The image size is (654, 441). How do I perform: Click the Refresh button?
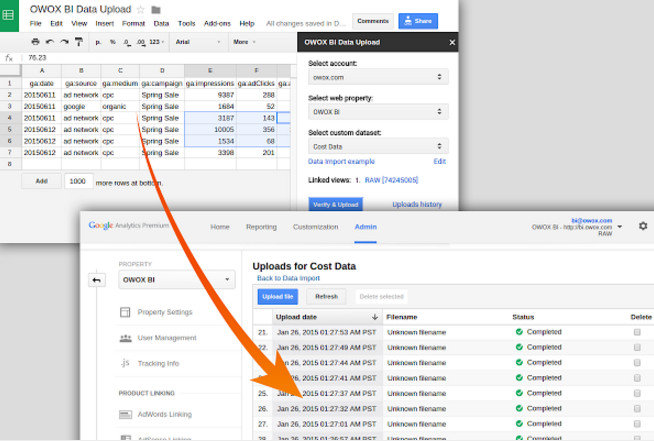326,297
